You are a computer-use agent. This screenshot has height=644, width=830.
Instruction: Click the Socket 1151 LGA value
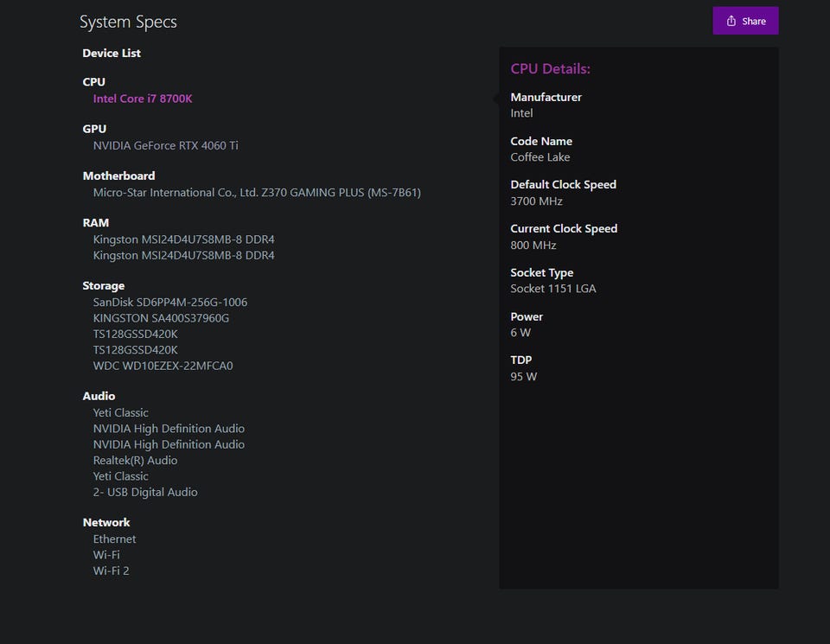tap(553, 289)
